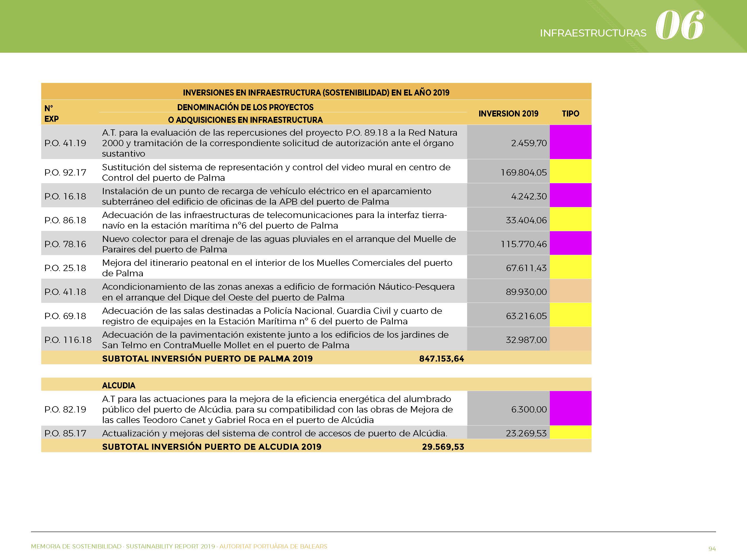Click the magenta TIPO swatch for P.O. 78.16
Image resolution: width=747 pixels, height=560 pixels.
[570, 243]
